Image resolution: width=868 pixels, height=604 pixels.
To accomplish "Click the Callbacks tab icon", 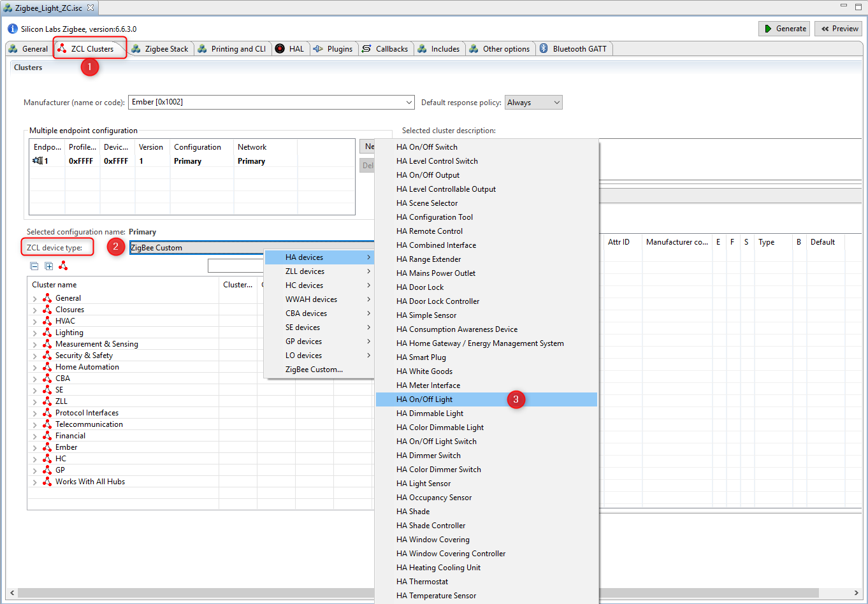I will point(366,49).
